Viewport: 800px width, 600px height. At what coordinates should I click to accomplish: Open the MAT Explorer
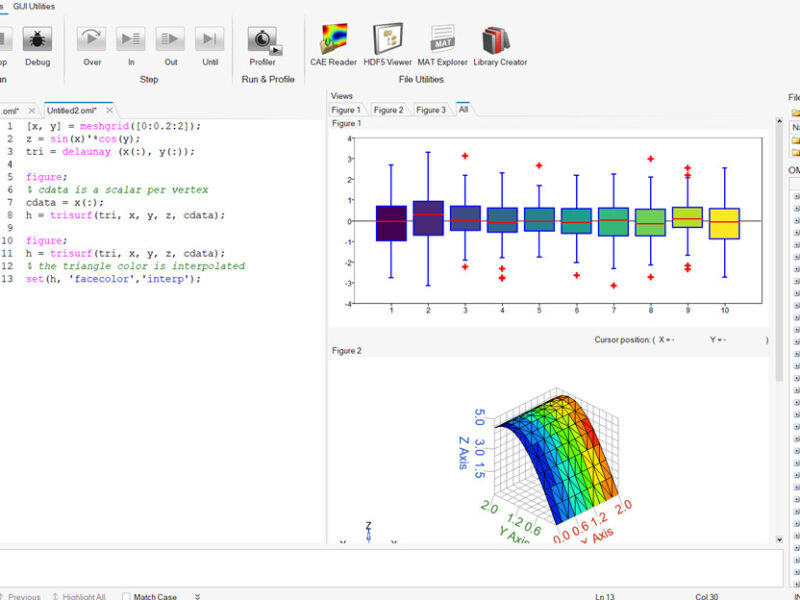(442, 39)
